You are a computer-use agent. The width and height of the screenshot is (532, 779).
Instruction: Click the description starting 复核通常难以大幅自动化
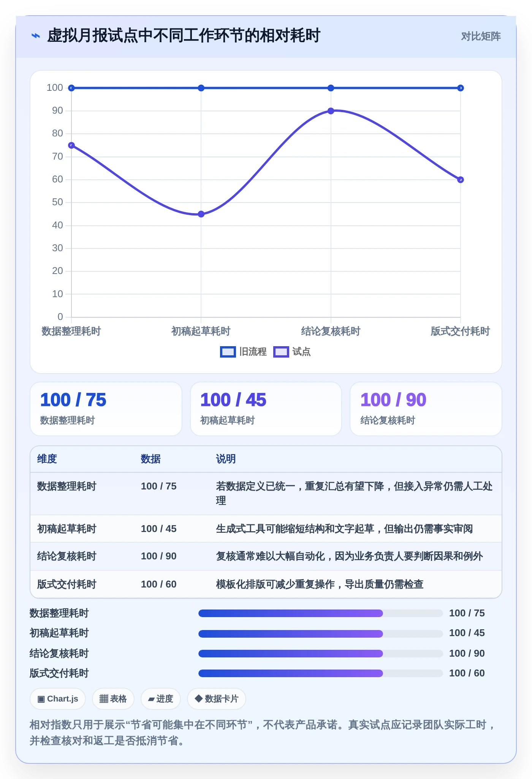click(x=349, y=556)
